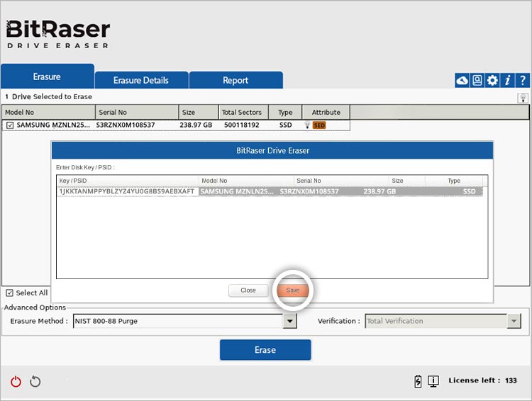Click the Total Sectors column header
Screen dimensions: 532x401
[243, 112]
